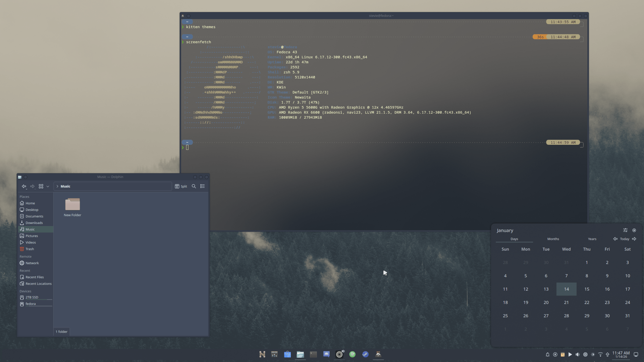This screenshot has width=644, height=362.
Task: Open Recent Files in the Dolphin sidebar
Action: tap(34, 277)
